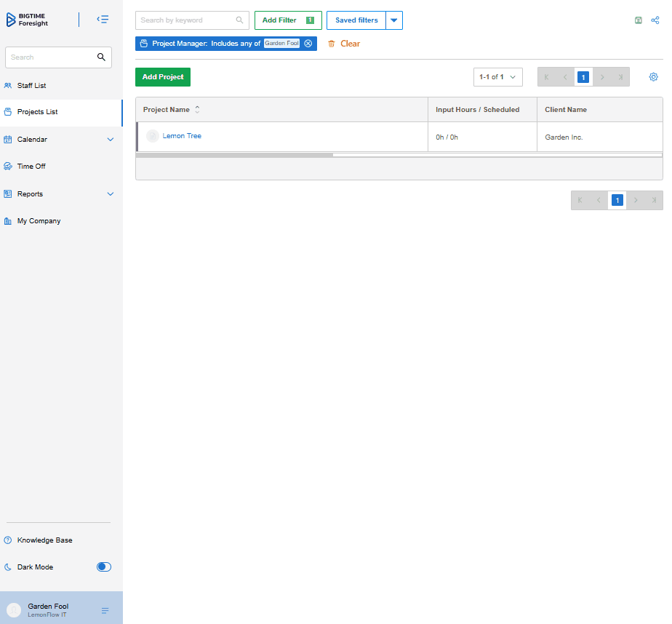The width and height of the screenshot is (672, 624).
Task: Select page 1 in top pagination
Action: point(583,77)
